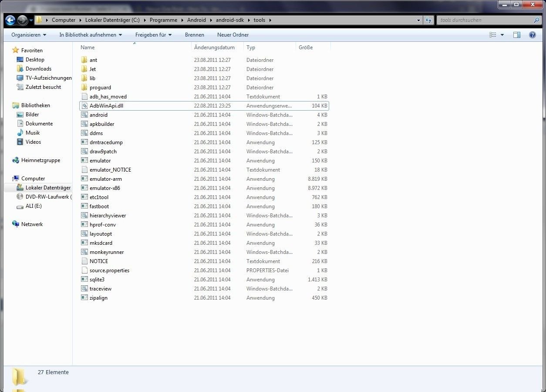Viewport: 546px width, 392px height.
Task: Select the adb_has_moved text file icon
Action: (84, 97)
